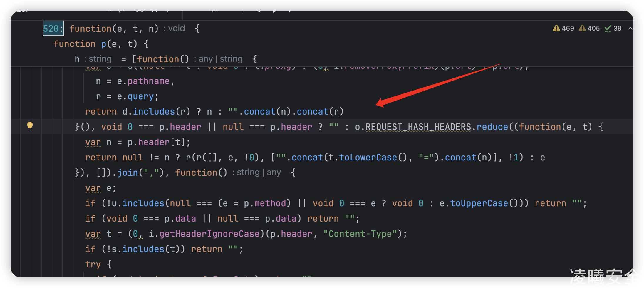Screen dimensions: 644x288
Task: Click the up chevron beside the inspection counts
Action: tap(630, 28)
